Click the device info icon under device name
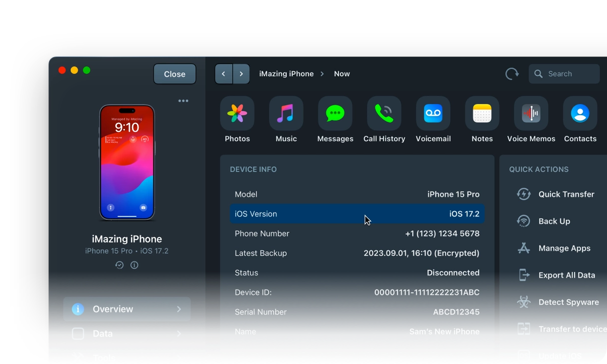The width and height of the screenshot is (607, 364). [x=134, y=265]
